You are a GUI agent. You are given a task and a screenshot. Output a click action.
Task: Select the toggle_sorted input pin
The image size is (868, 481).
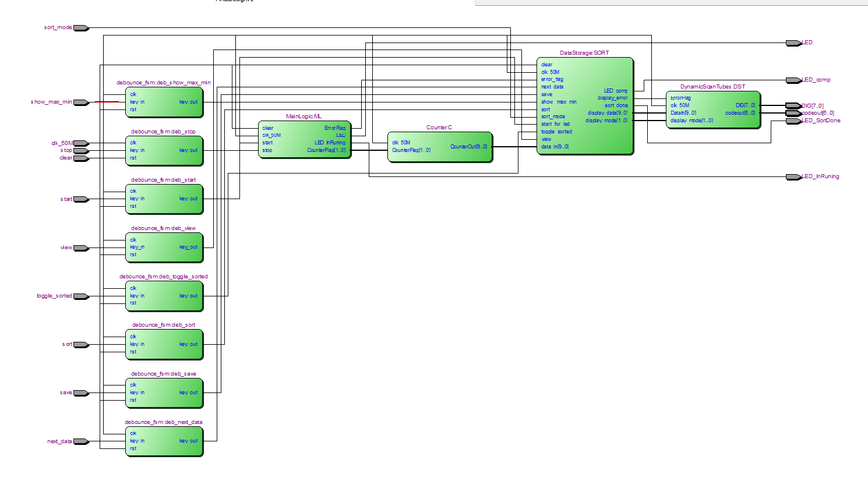81,296
